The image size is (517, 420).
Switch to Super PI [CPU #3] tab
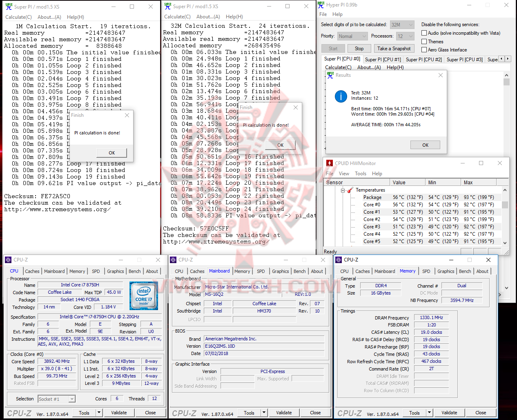pos(464,59)
